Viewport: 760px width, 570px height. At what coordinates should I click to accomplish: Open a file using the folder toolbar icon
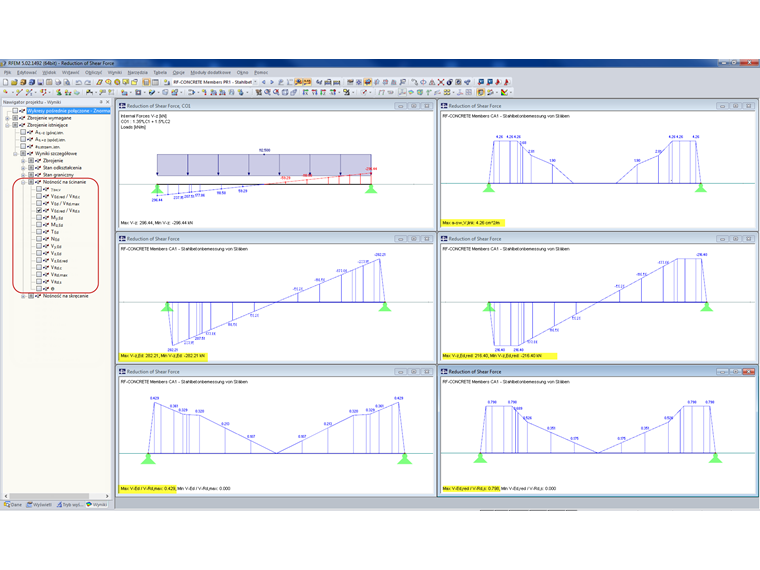(14, 82)
